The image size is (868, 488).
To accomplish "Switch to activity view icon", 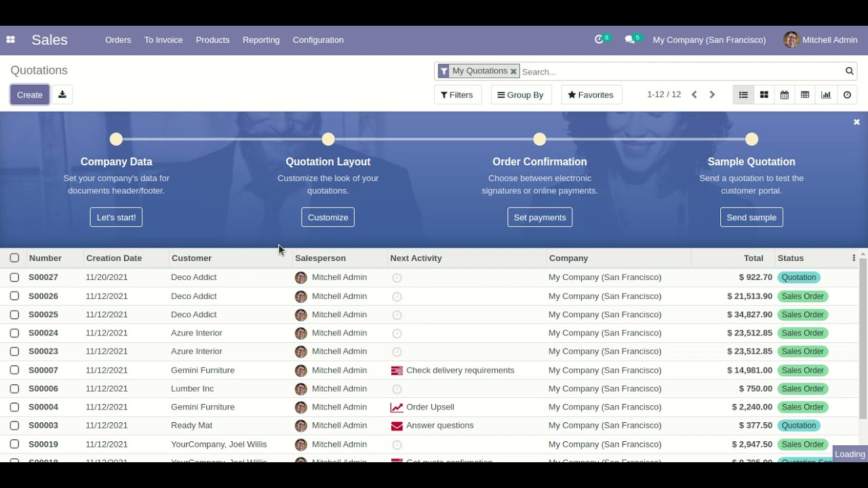I will 847,95.
